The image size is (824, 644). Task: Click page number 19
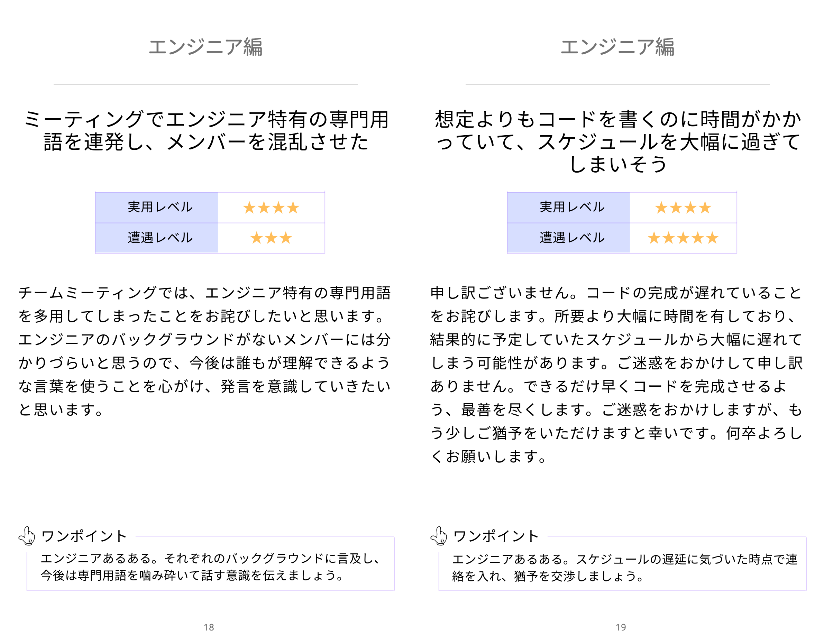[x=621, y=627]
